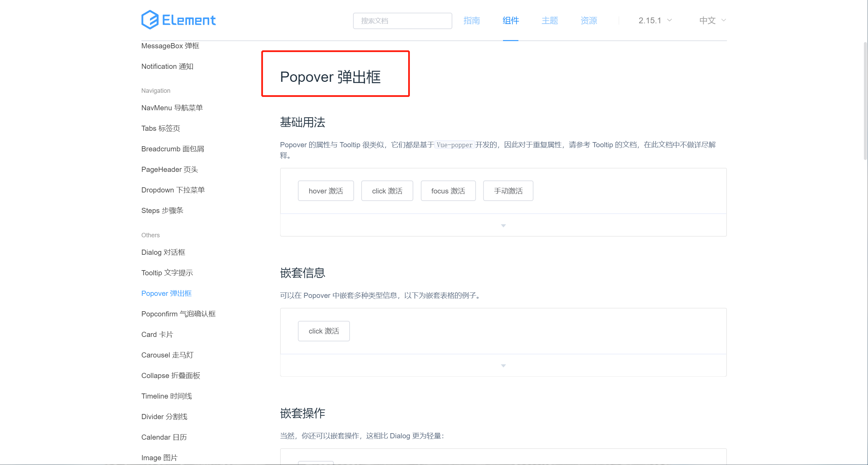Click the 手动激活 button
The height and width of the screenshot is (465, 868).
(x=508, y=191)
